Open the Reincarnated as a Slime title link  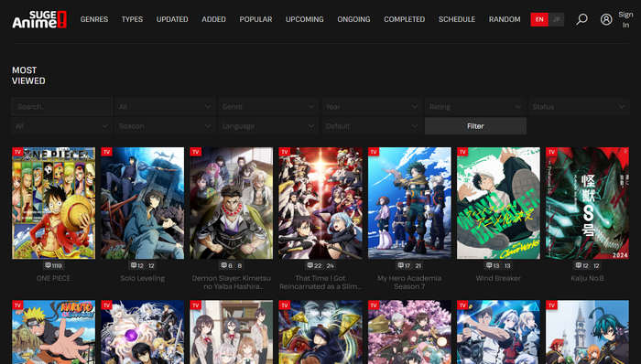320,282
